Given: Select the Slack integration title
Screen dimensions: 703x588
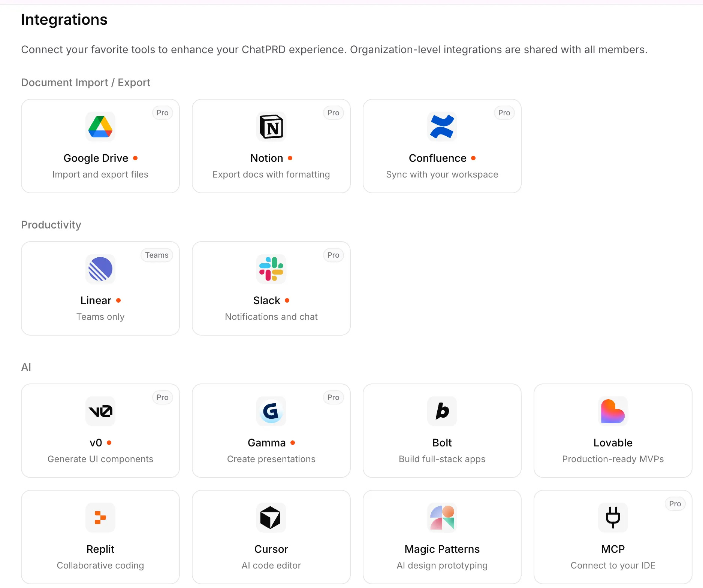Looking at the screenshot, I should click(x=267, y=300).
